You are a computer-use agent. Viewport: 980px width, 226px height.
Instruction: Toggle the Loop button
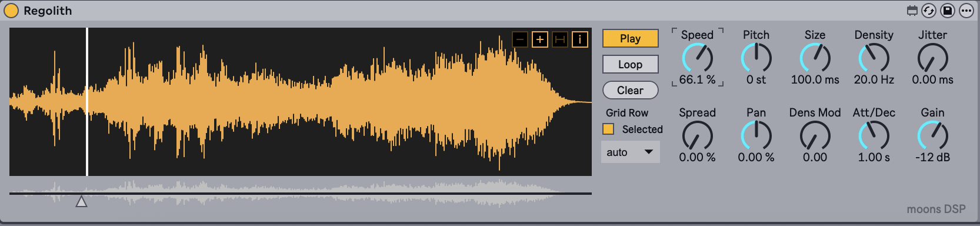(x=630, y=64)
